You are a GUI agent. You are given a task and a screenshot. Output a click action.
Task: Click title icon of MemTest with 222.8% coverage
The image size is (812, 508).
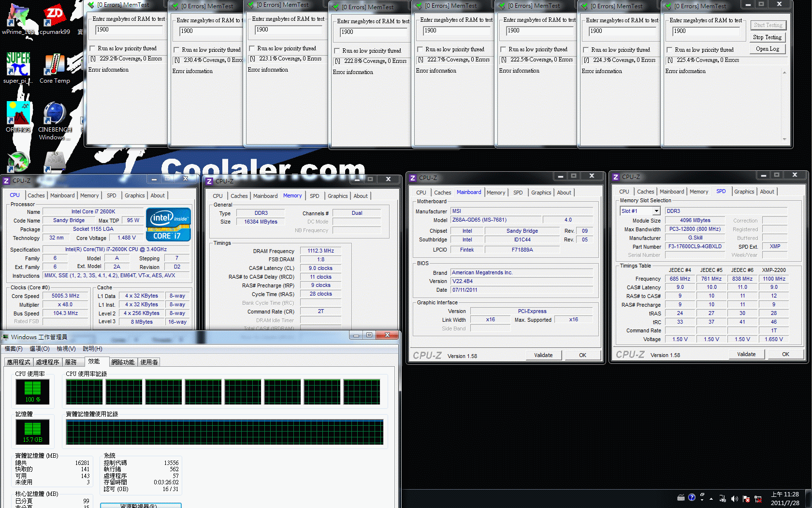point(335,7)
